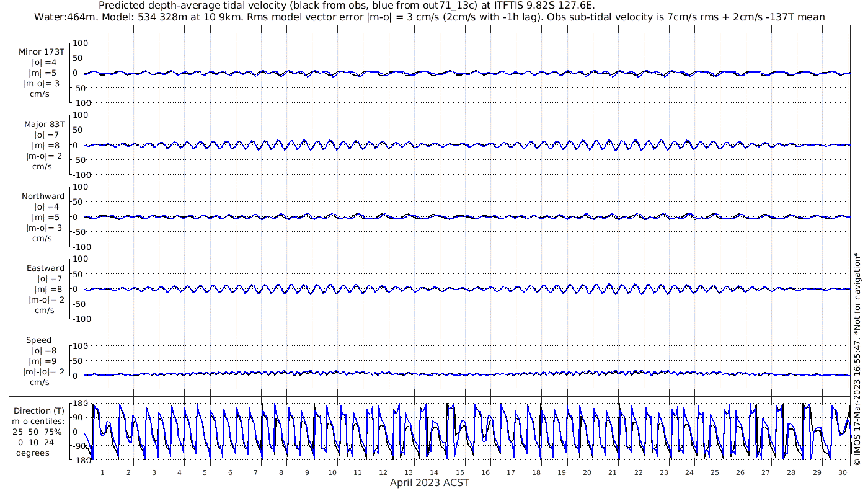Click the 'Speed' panel label
Viewport: 868px width, 496px height.
(x=39, y=340)
